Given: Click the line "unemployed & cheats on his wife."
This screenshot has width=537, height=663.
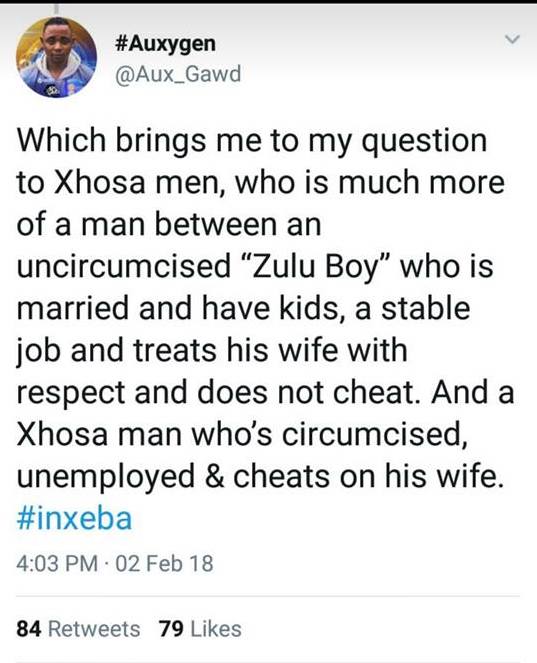Looking at the screenshot, I should (x=261, y=477).
